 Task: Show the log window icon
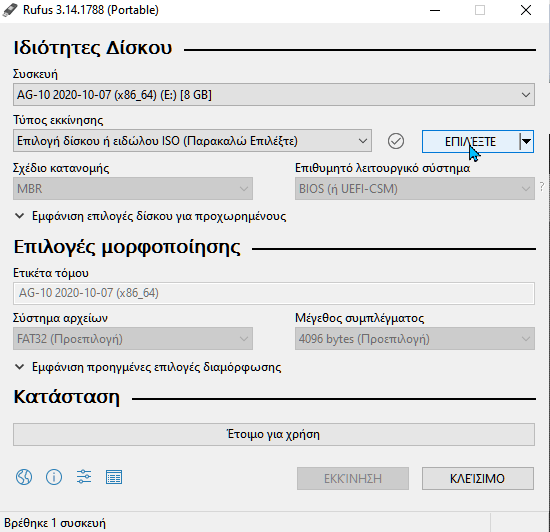coord(114,477)
